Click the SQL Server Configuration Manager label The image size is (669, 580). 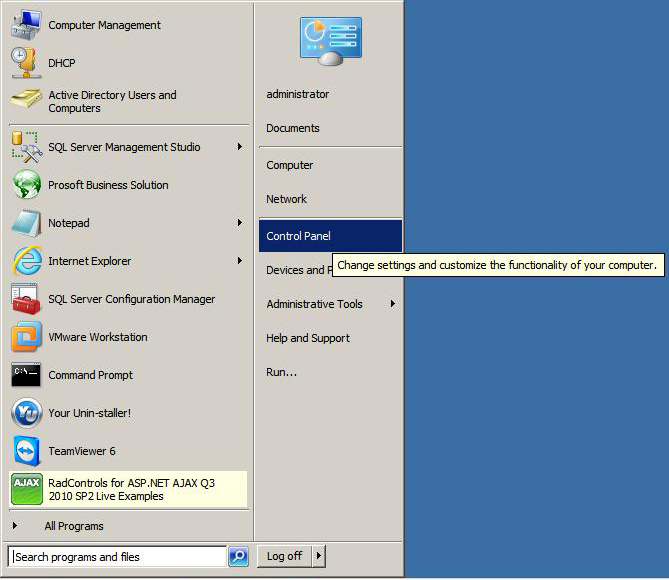click(131, 299)
